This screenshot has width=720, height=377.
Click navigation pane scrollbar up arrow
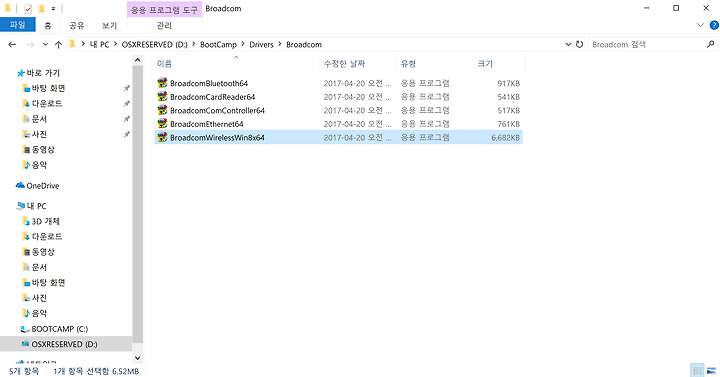[x=137, y=60]
